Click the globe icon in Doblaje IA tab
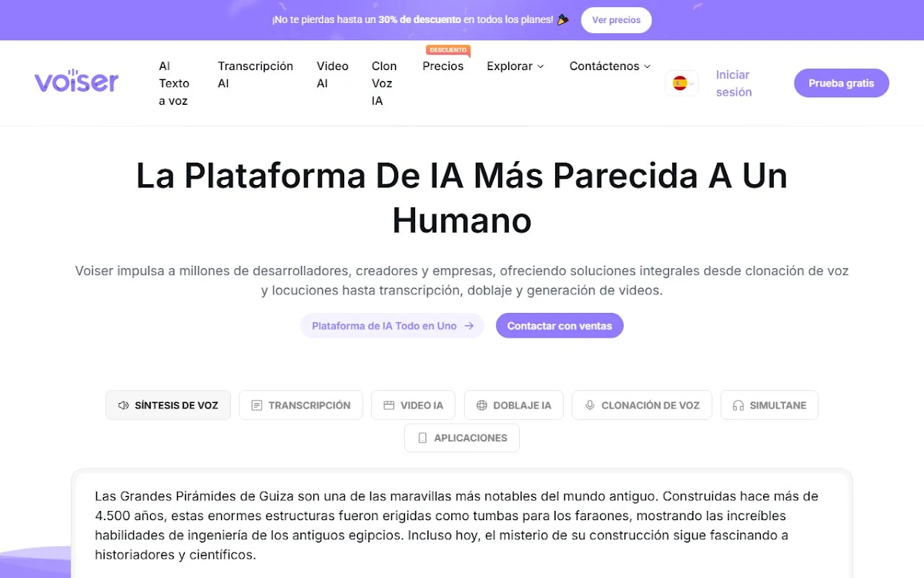 [x=482, y=405]
